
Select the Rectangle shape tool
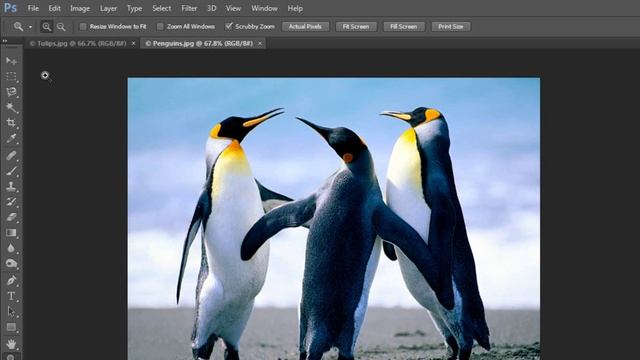pyautogui.click(x=11, y=327)
